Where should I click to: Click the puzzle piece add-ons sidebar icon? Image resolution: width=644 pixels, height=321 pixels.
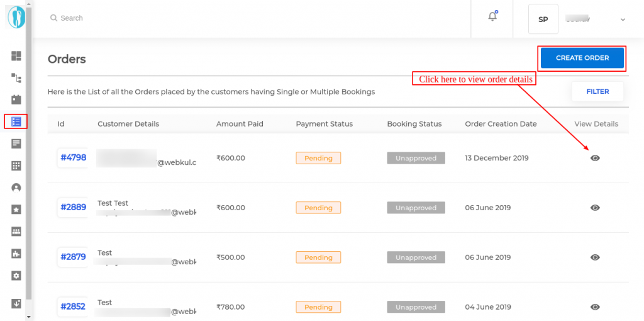pos(16,254)
